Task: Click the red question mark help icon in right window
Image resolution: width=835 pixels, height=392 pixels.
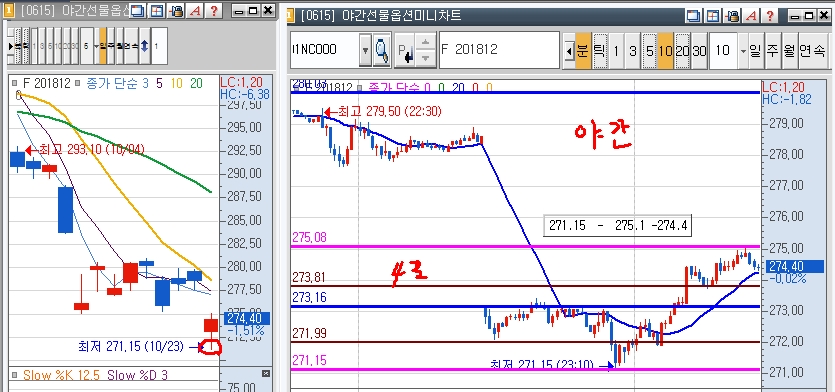Action: [x=769, y=16]
